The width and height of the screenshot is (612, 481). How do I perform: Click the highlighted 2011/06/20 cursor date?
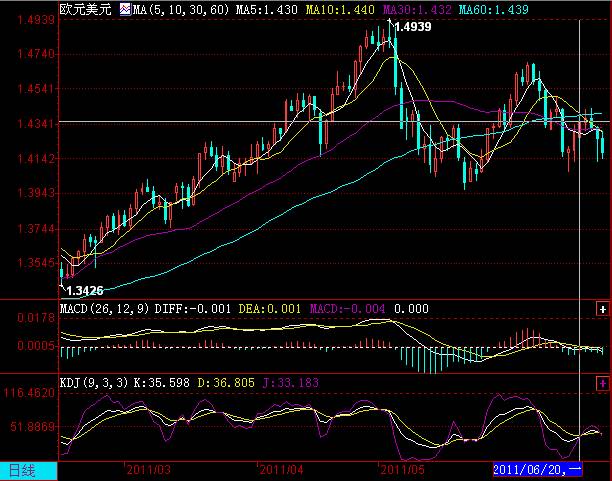click(537, 469)
